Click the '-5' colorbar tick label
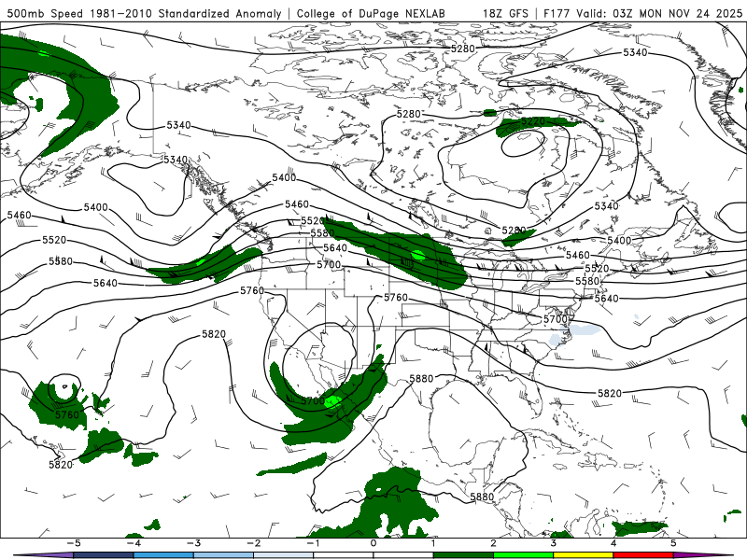Viewport: 747px width, 560px height. click(x=73, y=543)
